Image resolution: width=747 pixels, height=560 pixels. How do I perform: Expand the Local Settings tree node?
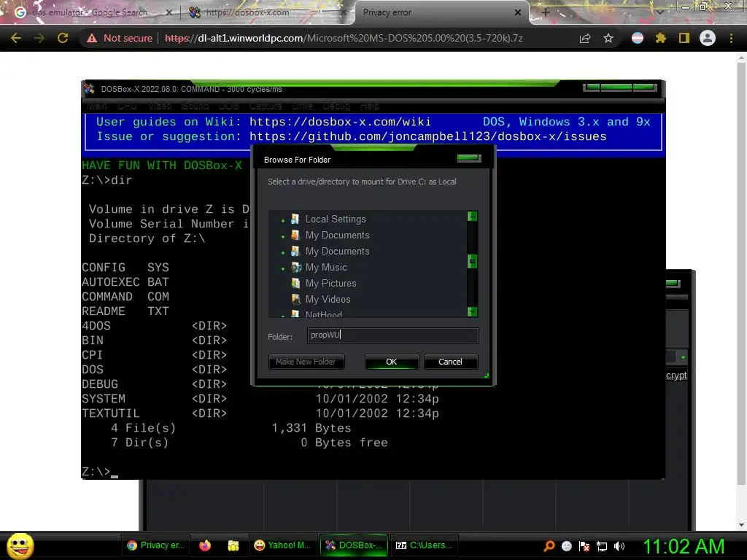(283, 220)
